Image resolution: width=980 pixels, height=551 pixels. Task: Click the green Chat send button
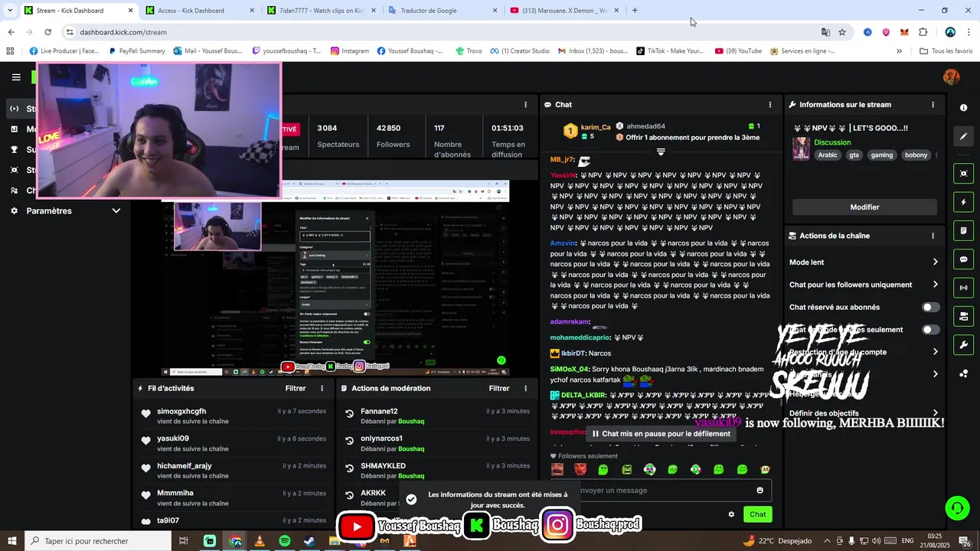pos(757,514)
